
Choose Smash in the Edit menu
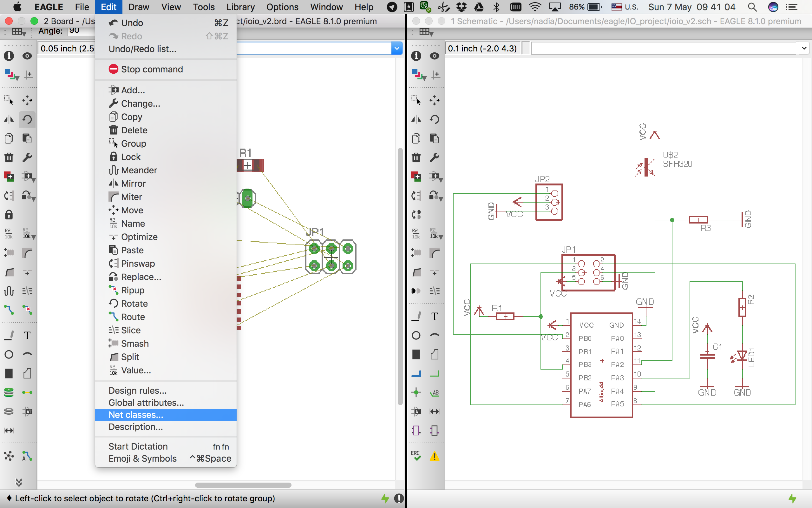click(x=166, y=343)
